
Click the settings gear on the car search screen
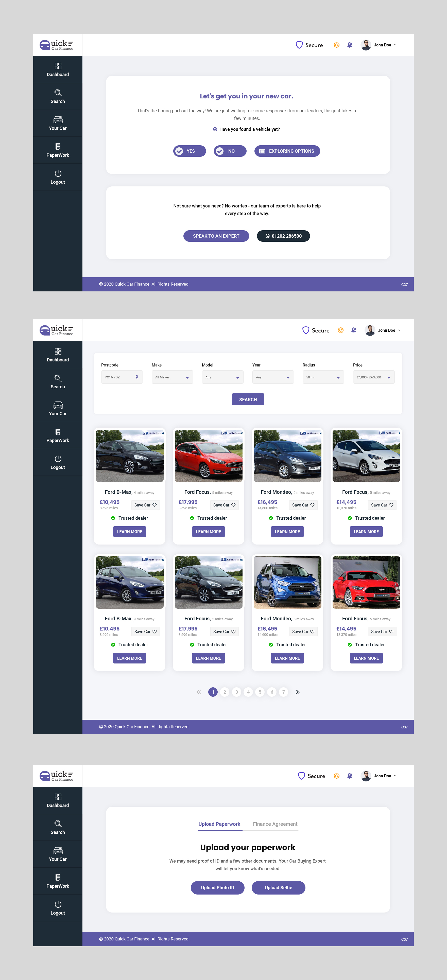coord(340,330)
